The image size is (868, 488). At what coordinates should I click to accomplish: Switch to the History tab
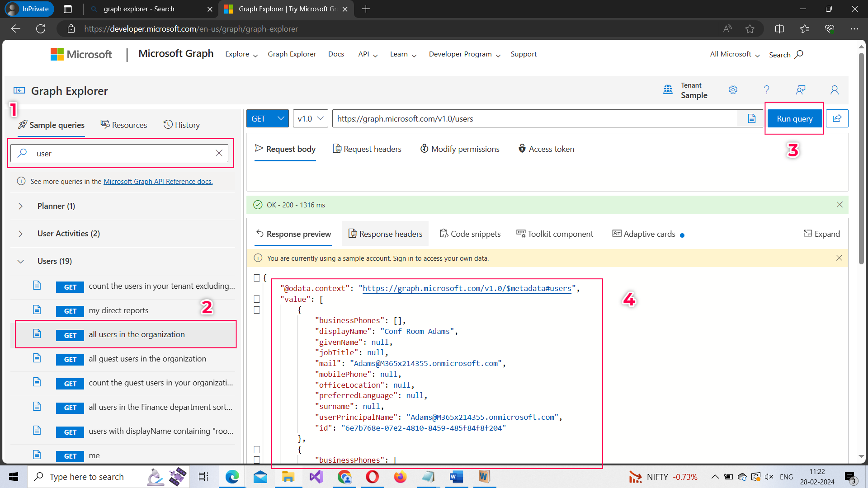pos(182,125)
